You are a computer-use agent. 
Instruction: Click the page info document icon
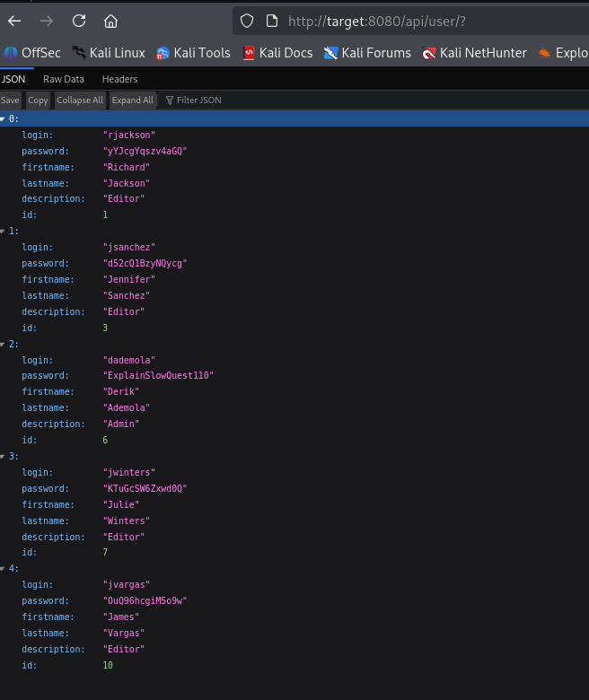tap(272, 21)
